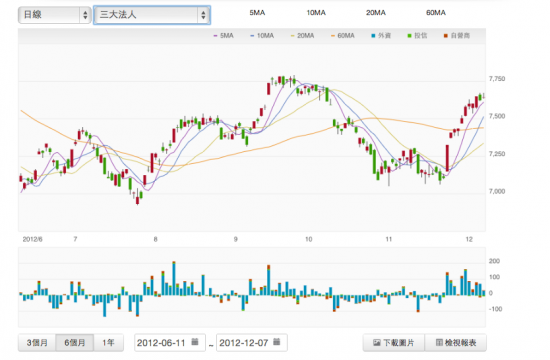
Task: Switch to the 1年 range tab
Action: [108, 342]
